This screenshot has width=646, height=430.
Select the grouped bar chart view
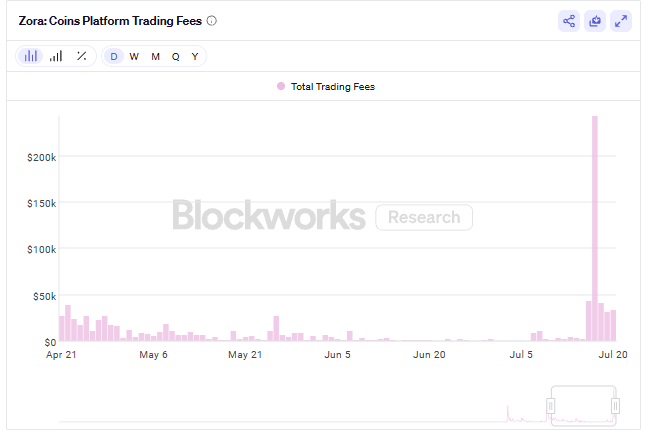click(30, 56)
